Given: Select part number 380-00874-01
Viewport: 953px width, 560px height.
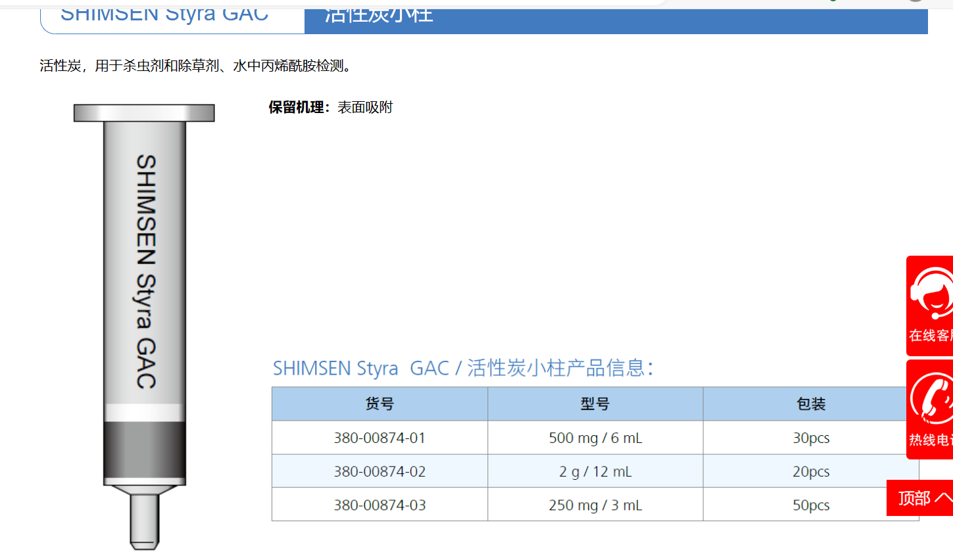Looking at the screenshot, I should point(379,438).
